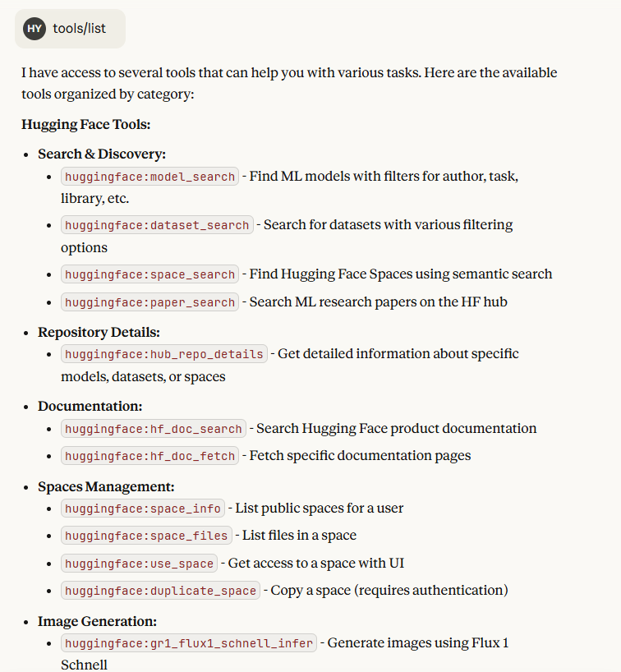The image size is (621, 672).
Task: Select the huggingface:duplicate_space tag
Action: 160,591
